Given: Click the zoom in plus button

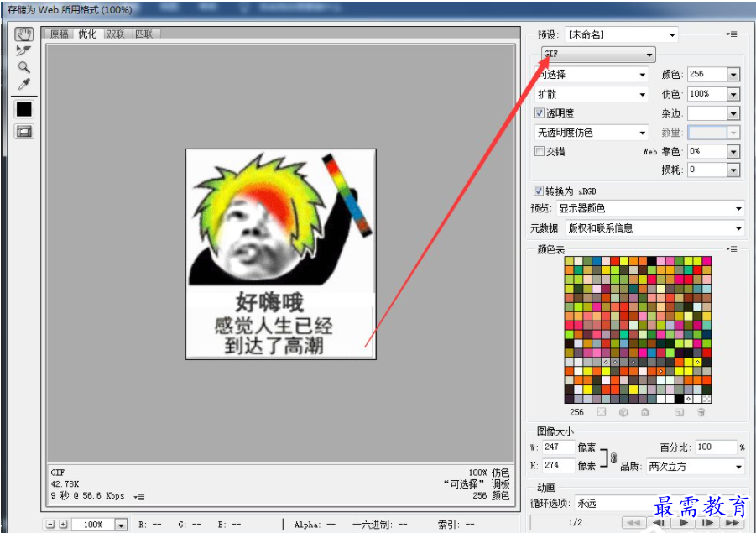Looking at the screenshot, I should tap(63, 524).
